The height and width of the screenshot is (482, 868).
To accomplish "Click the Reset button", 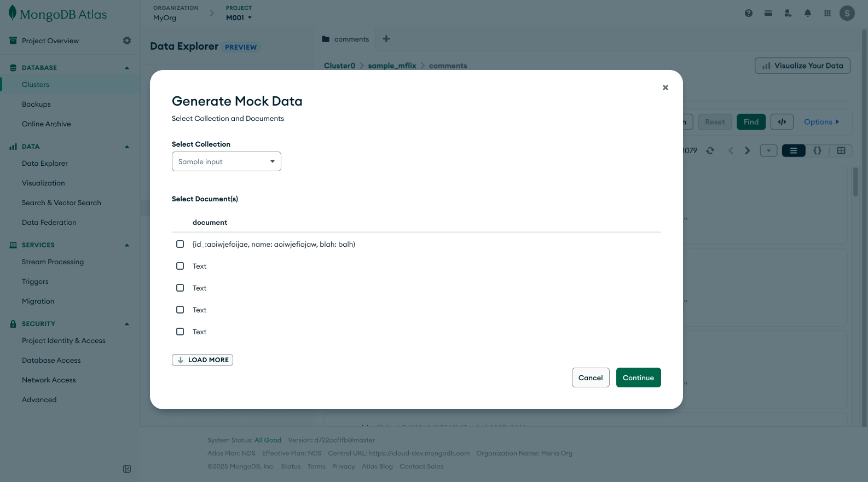I will click(715, 122).
